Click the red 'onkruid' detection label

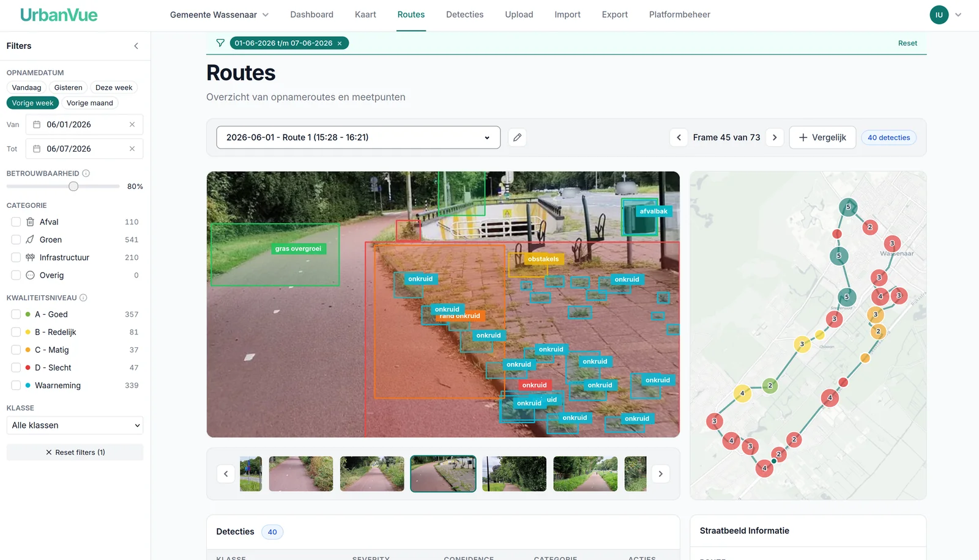coord(534,385)
